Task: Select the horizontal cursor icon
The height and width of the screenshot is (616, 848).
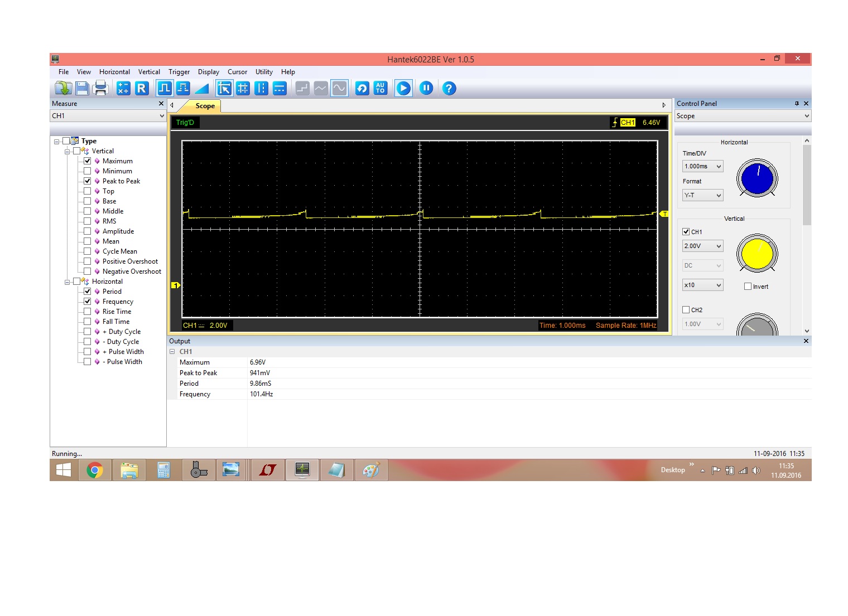Action: pyautogui.click(x=280, y=88)
